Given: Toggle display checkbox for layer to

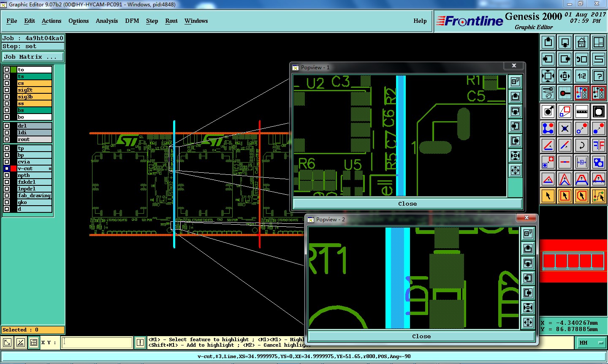Looking at the screenshot, I should [7, 70].
